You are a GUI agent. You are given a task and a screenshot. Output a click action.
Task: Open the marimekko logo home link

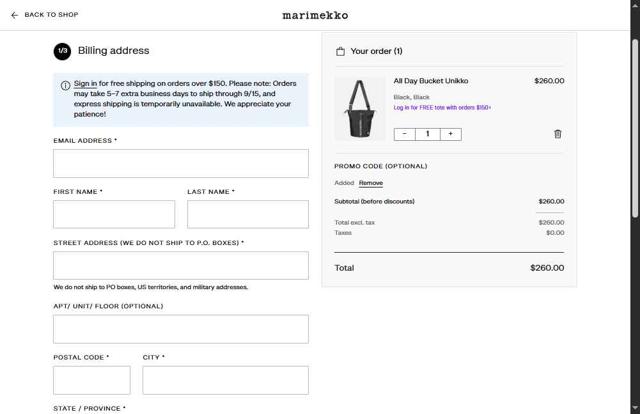[315, 16]
